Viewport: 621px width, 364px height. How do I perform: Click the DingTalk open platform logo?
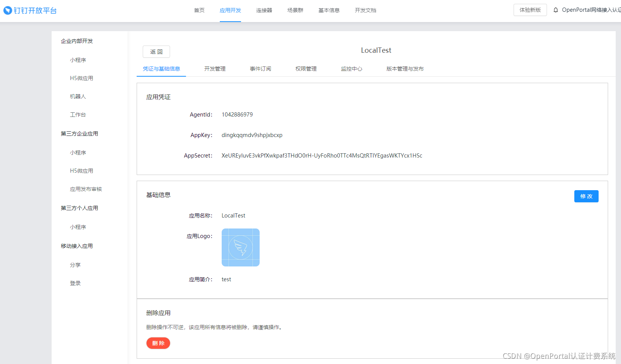coord(30,10)
